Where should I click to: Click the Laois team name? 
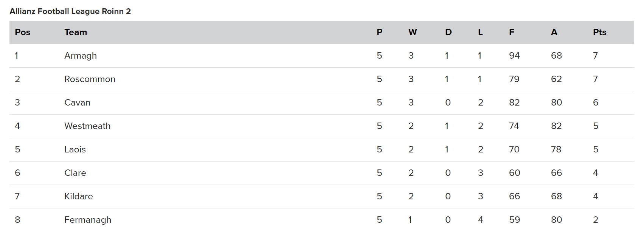click(x=75, y=149)
